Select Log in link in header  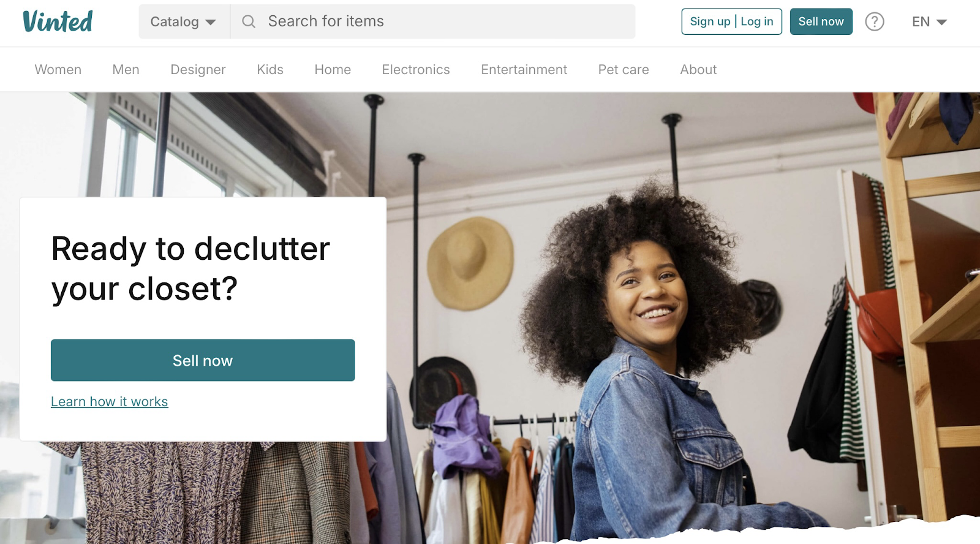tap(757, 21)
